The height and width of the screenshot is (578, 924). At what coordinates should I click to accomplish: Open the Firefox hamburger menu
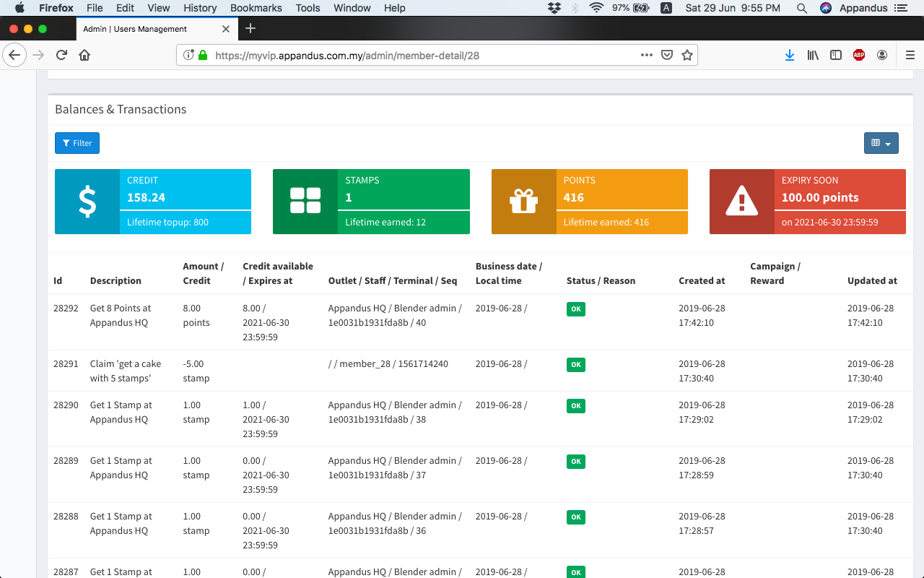tap(910, 55)
